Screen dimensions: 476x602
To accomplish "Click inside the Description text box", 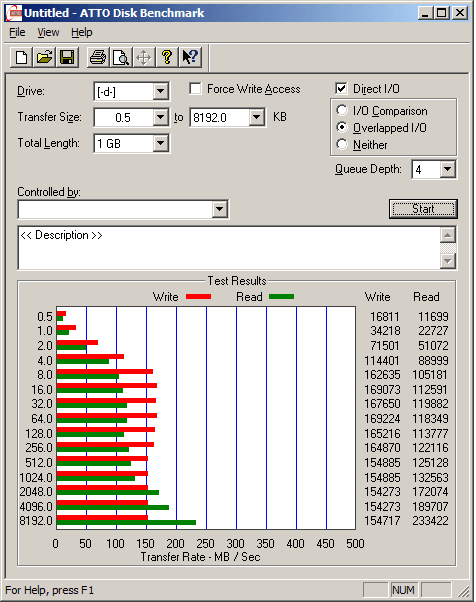I will (x=229, y=248).
